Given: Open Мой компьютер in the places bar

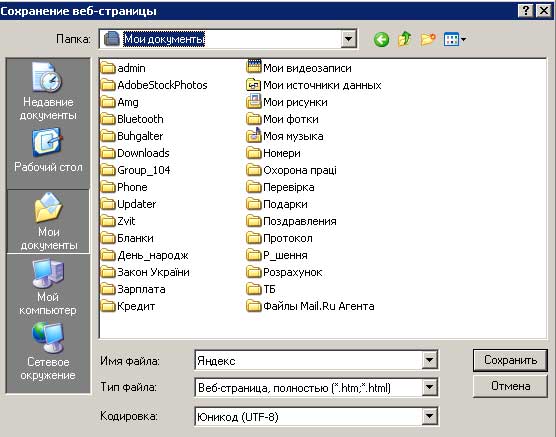Looking at the screenshot, I should tap(48, 288).
